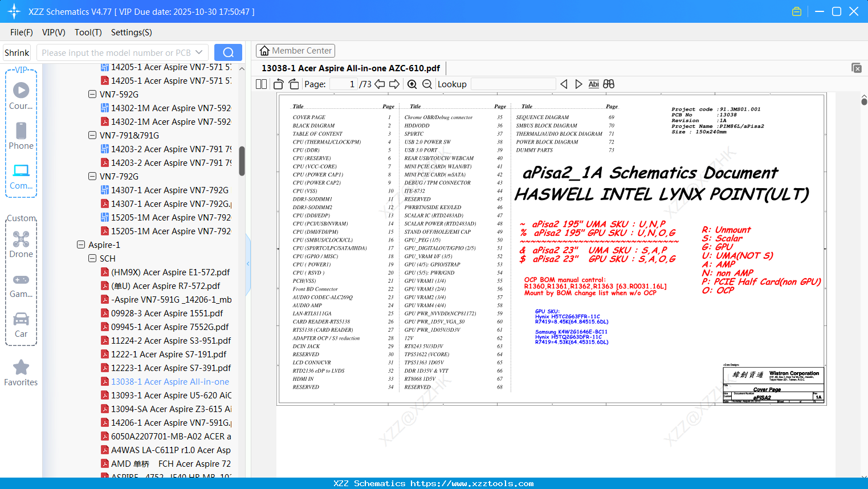Open the VIP(V) menu

tap(54, 32)
